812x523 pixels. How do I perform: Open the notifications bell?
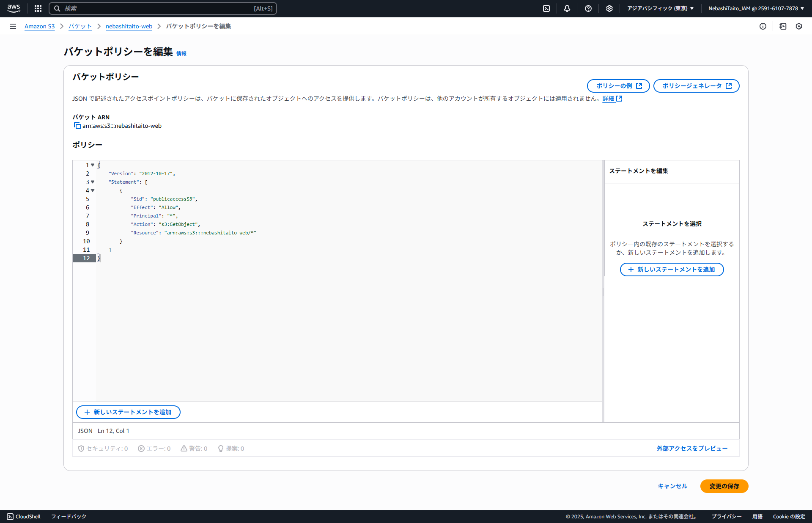(x=567, y=8)
